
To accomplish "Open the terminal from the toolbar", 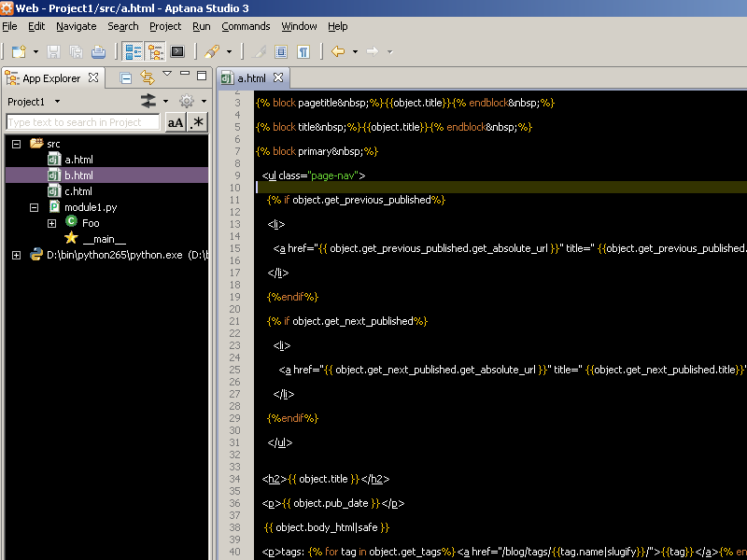I will [176, 51].
